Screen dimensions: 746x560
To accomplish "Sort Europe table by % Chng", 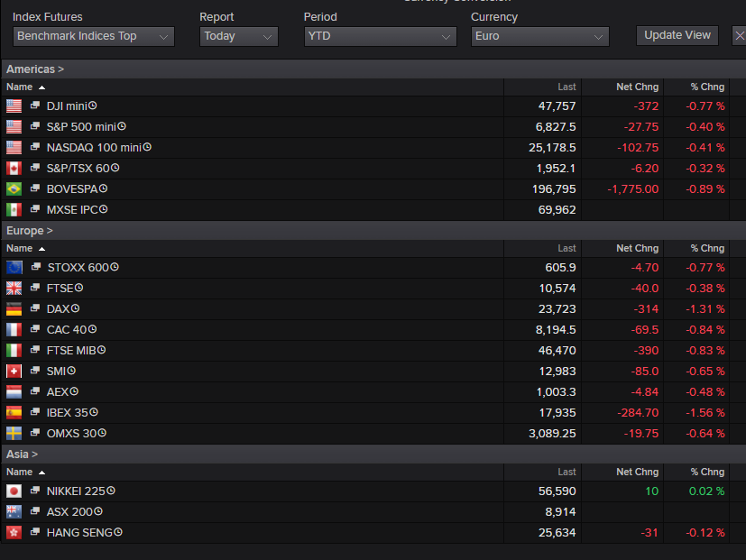I will click(x=707, y=248).
